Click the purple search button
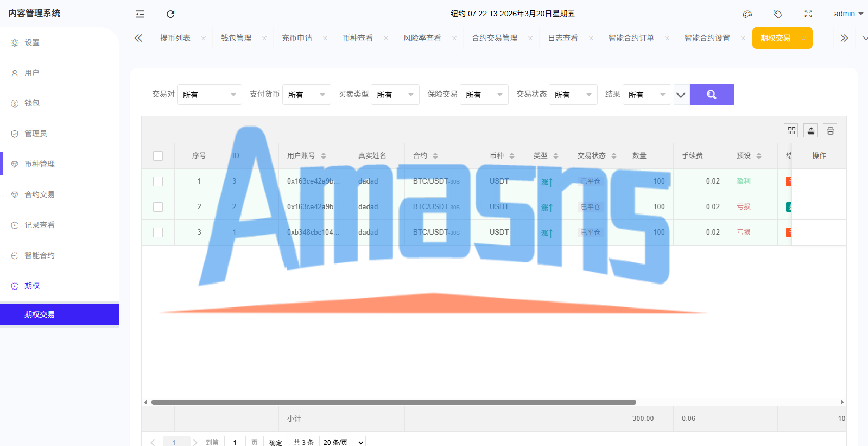Viewport: 868px width, 446px height. pos(712,95)
